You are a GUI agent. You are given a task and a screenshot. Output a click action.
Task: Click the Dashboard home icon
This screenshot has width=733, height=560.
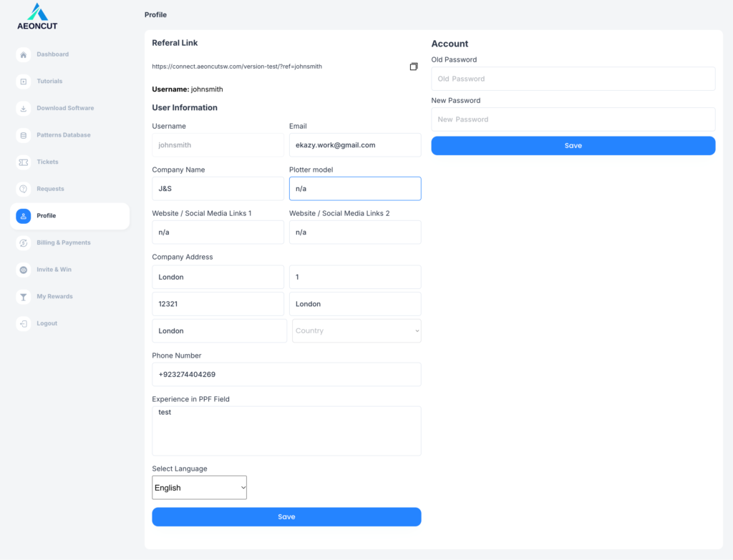pos(24,54)
